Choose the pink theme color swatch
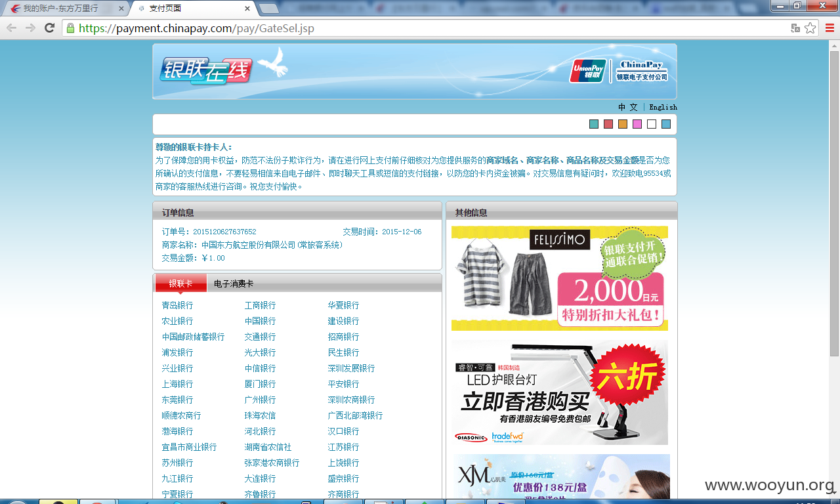840x504 pixels. pyautogui.click(x=637, y=124)
